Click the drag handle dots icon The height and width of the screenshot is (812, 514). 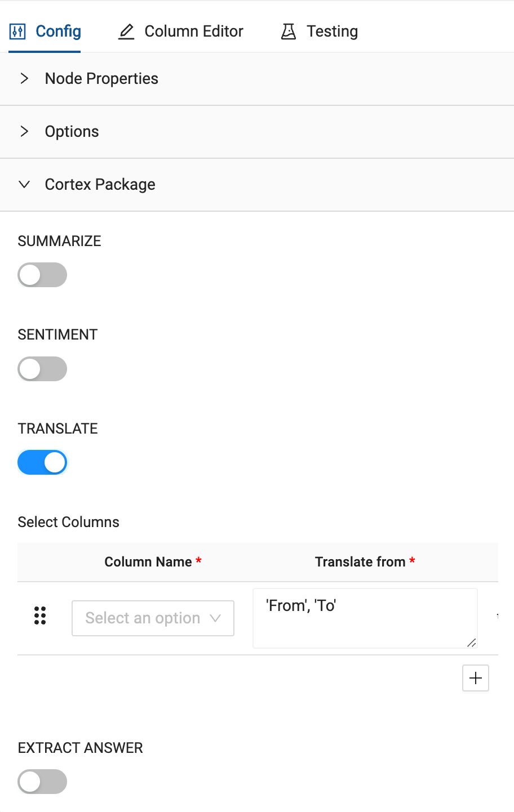40,616
